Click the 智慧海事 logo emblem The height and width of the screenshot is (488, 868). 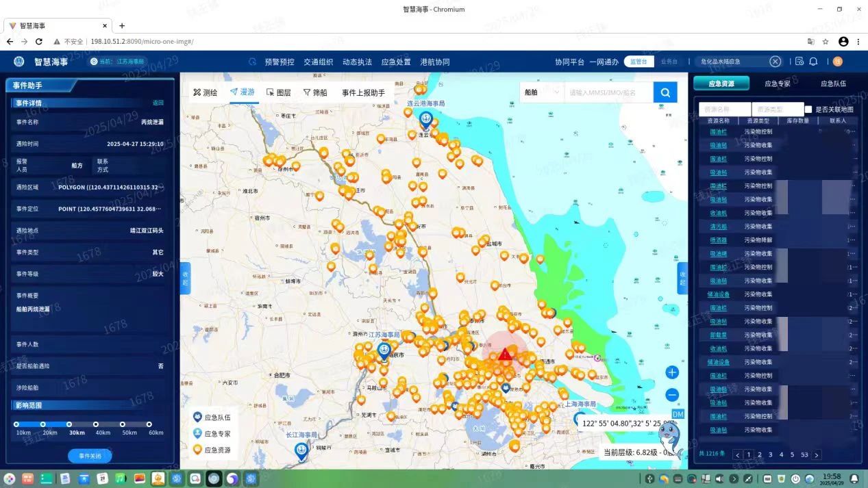point(19,62)
